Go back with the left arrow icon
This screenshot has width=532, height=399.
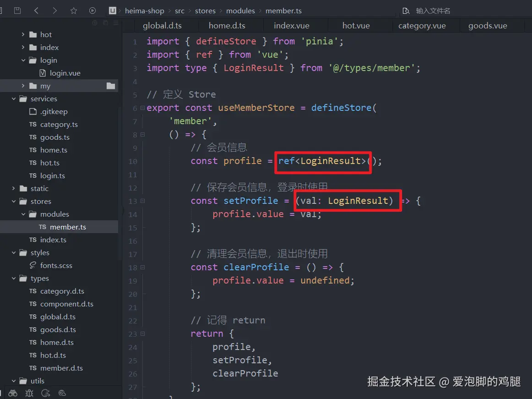pos(36,11)
